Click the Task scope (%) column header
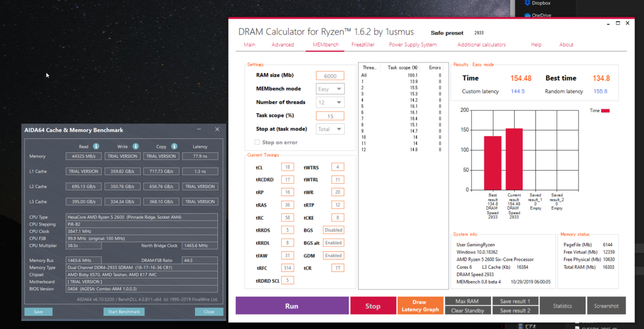This screenshot has width=644, height=329. (402, 68)
